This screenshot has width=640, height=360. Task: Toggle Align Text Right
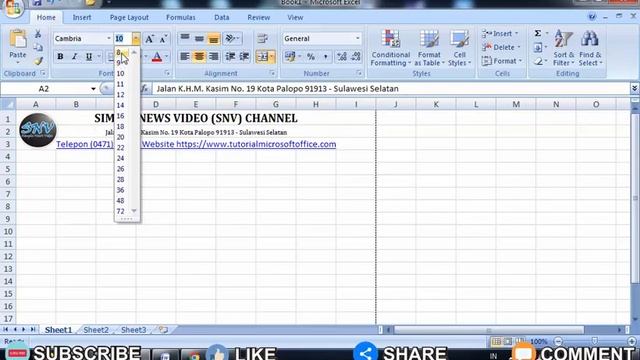point(213,57)
